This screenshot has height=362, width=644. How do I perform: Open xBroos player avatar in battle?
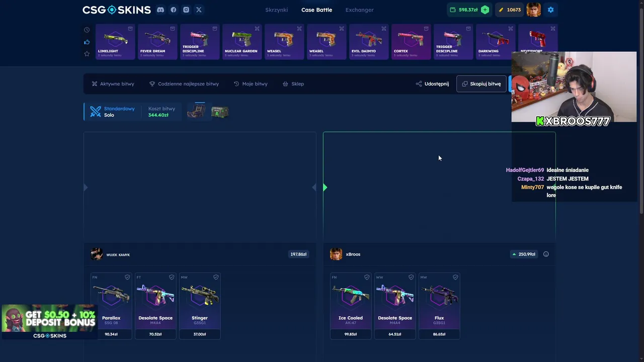click(336, 254)
